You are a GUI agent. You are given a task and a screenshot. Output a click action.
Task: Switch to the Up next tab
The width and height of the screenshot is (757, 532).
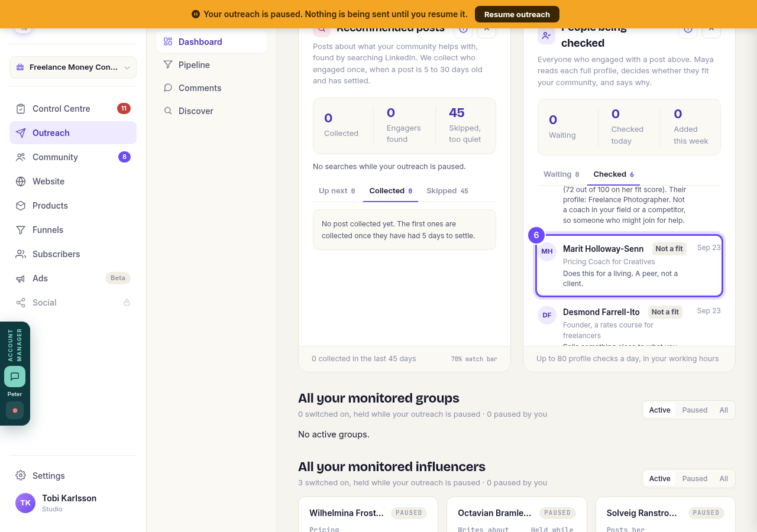tap(337, 191)
